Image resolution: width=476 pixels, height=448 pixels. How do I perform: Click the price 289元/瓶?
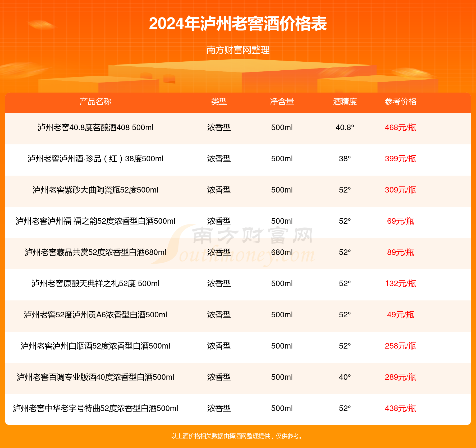(x=401, y=377)
